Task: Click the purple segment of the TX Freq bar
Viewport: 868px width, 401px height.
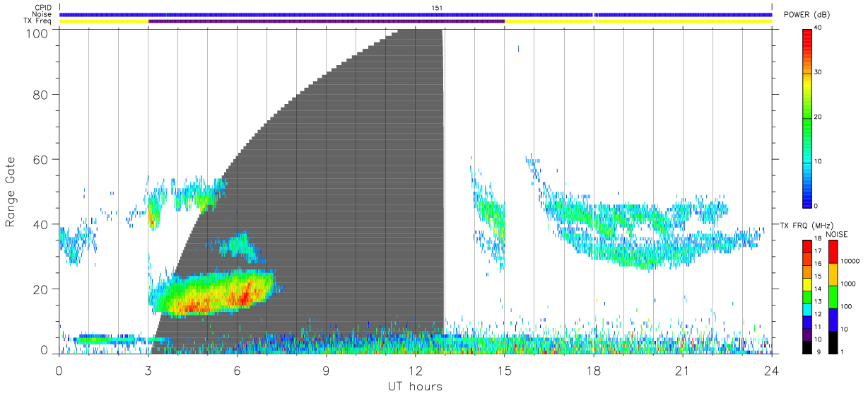Action: (x=327, y=21)
